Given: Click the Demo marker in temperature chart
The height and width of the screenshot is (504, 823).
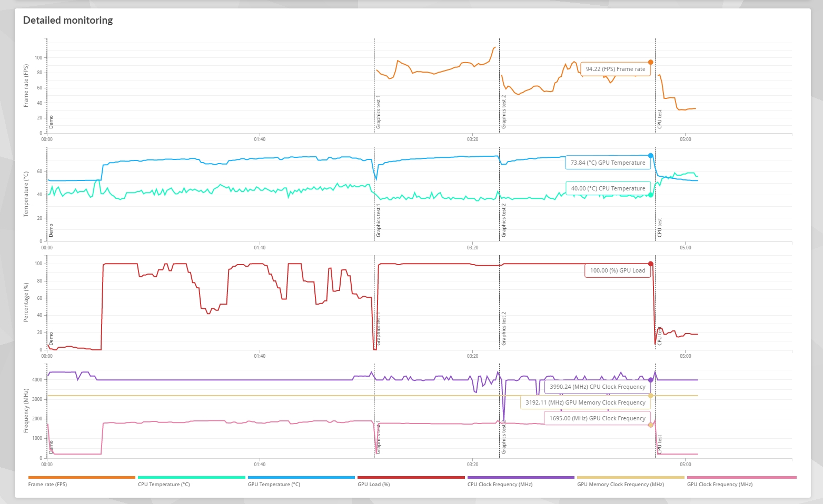Looking at the screenshot, I should [x=51, y=230].
